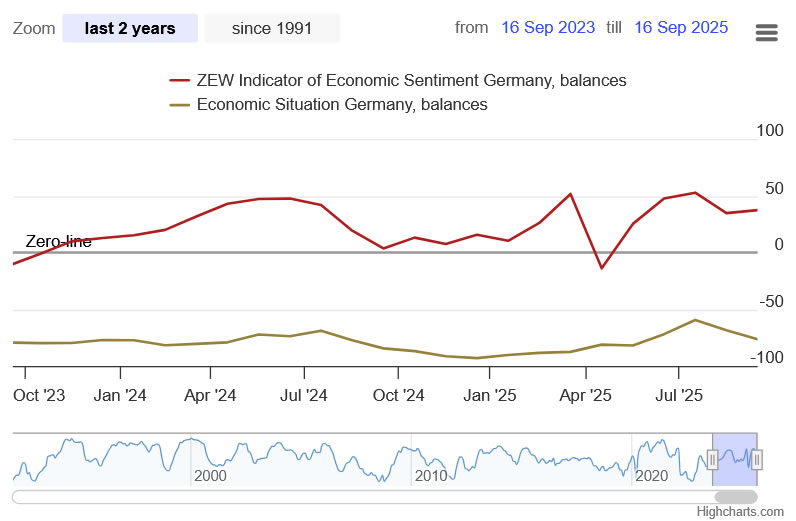Open the Highcharts.com credits link
This screenshot has height=521, width=796.
click(741, 511)
